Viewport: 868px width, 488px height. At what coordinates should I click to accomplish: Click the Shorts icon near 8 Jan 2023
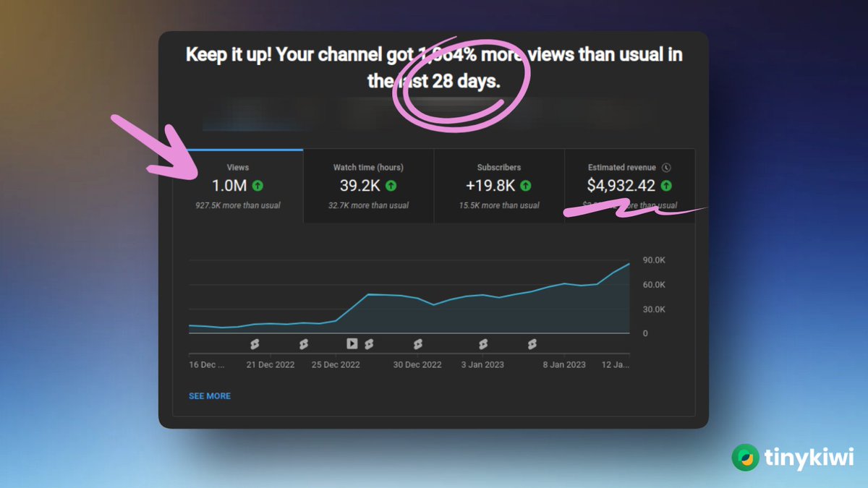pos(532,344)
